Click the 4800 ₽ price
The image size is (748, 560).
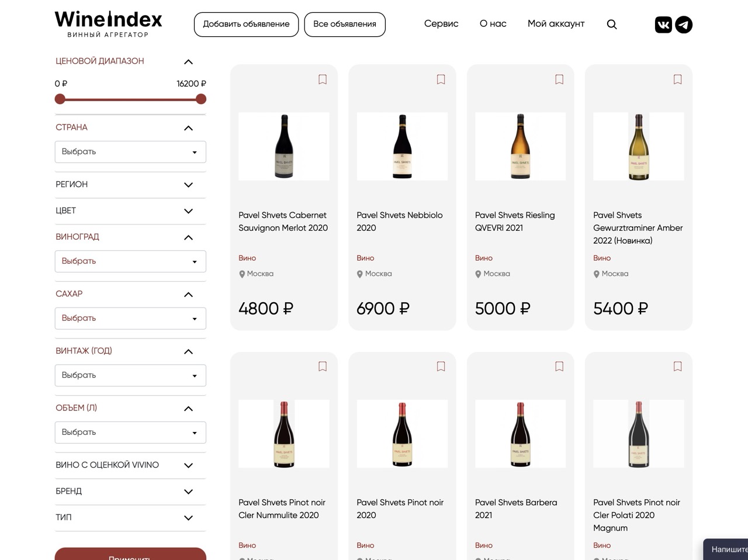(266, 309)
